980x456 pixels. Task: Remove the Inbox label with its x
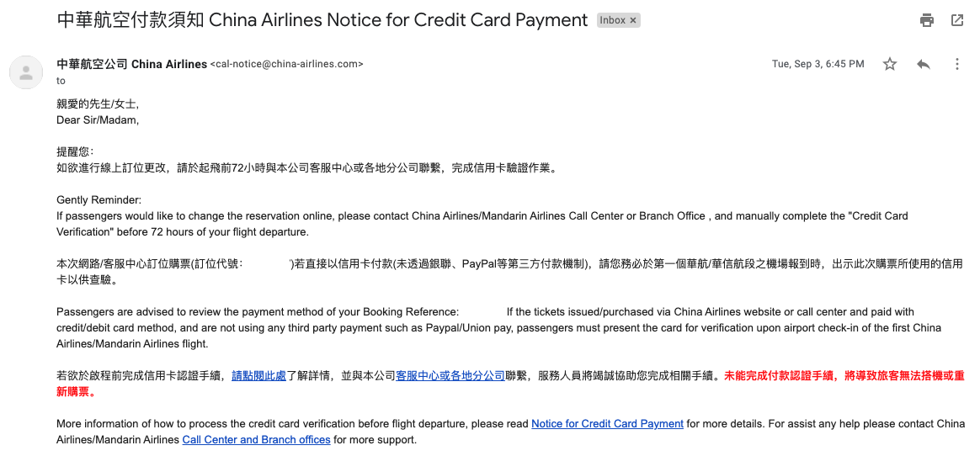pyautogui.click(x=633, y=21)
